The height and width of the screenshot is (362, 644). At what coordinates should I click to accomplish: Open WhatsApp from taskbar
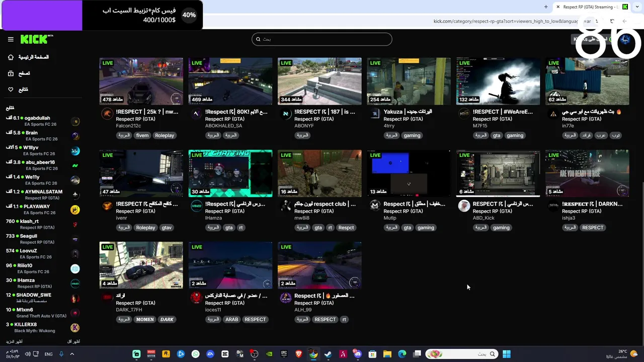tap(195, 354)
